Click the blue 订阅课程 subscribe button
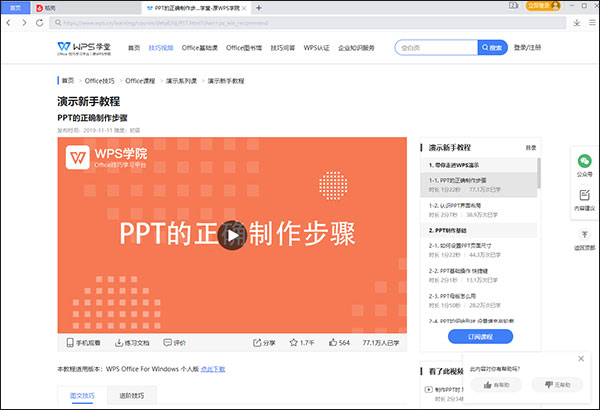 click(480, 336)
